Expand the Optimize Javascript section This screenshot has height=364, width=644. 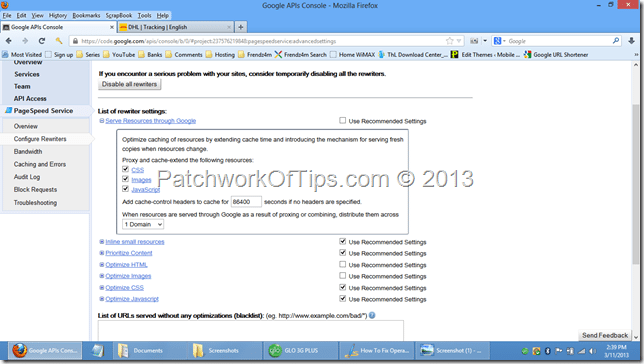(102, 299)
